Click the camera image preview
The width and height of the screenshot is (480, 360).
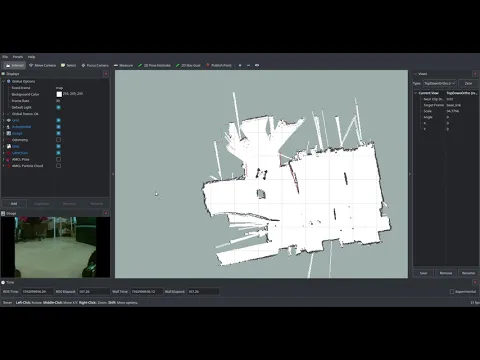(55, 247)
